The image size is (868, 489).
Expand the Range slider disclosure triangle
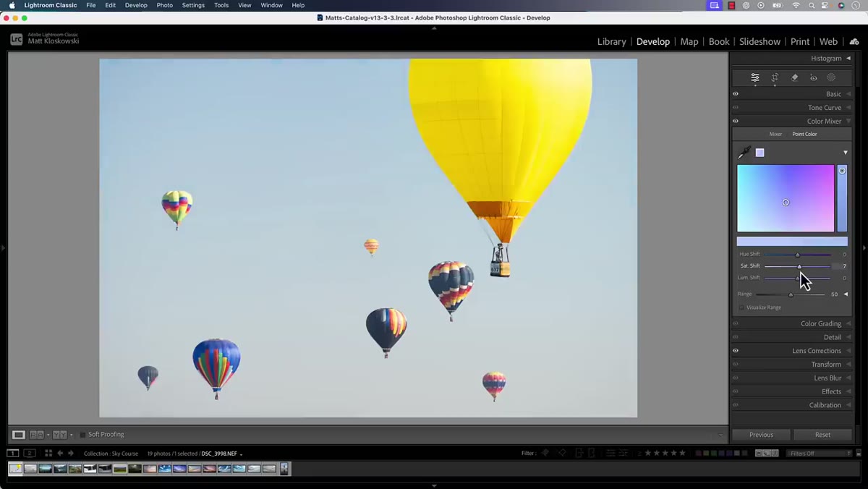(x=846, y=294)
